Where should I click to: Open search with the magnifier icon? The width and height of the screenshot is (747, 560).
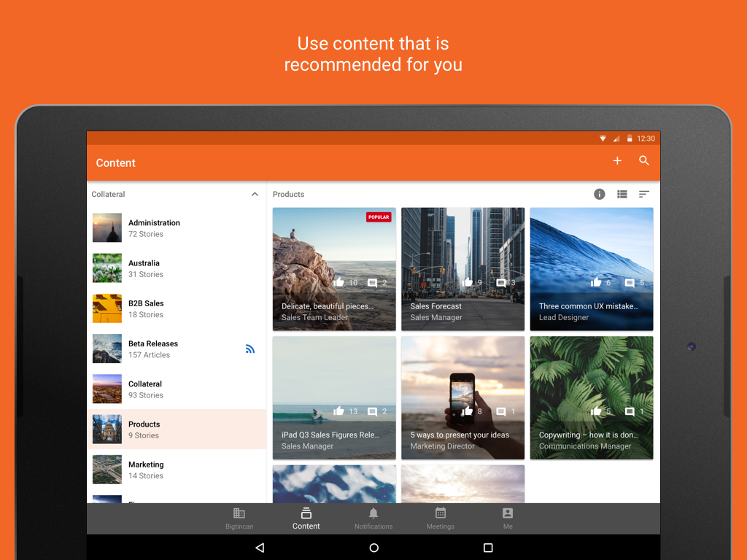click(x=644, y=160)
